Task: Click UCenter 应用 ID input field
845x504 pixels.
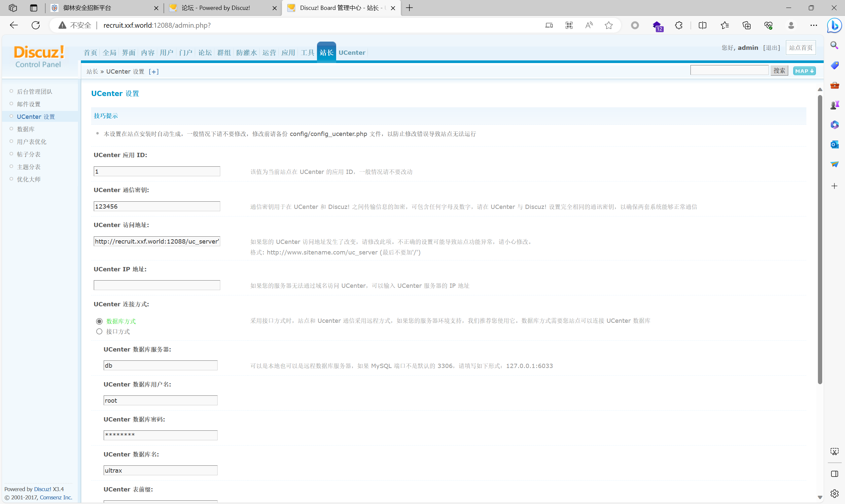Action: pos(157,172)
